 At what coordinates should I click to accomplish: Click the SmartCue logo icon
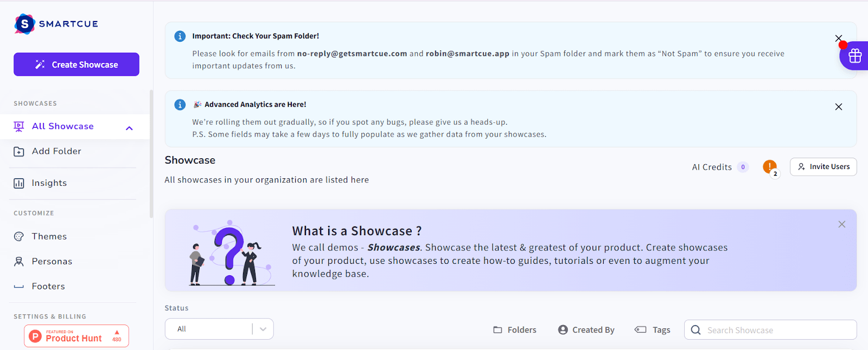(x=25, y=24)
